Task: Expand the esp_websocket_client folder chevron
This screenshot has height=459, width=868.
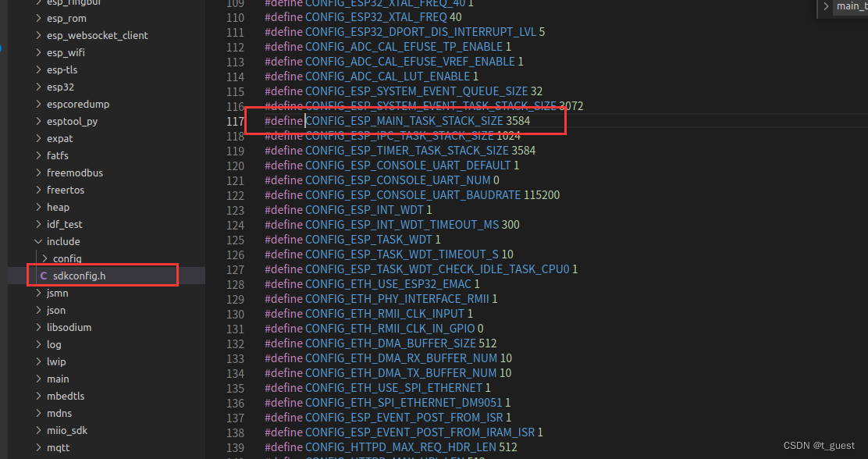Action: tap(38, 35)
